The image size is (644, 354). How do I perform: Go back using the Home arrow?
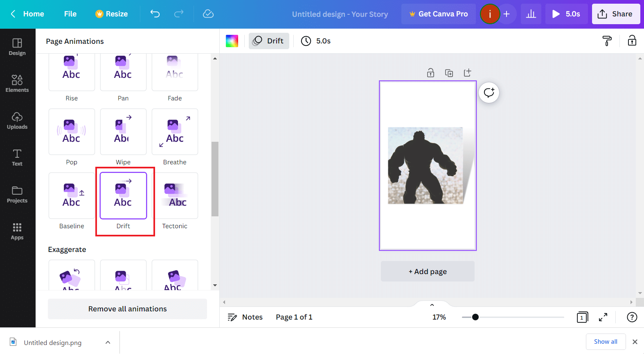[x=13, y=14]
